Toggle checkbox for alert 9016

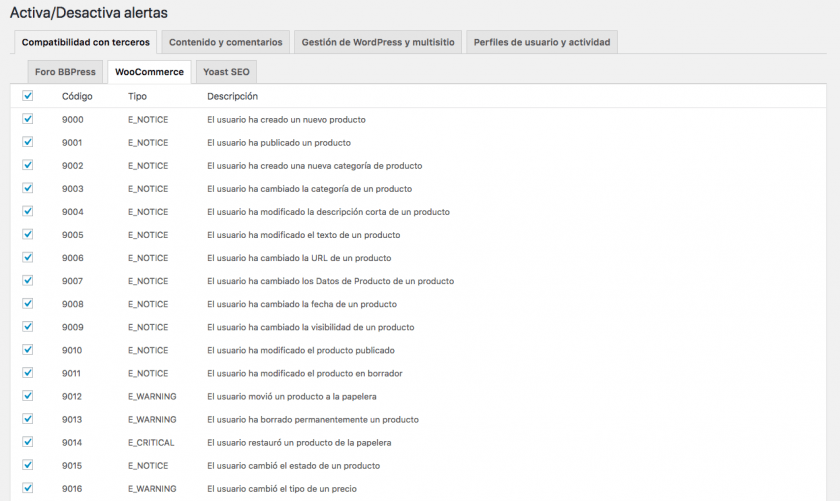(28, 487)
